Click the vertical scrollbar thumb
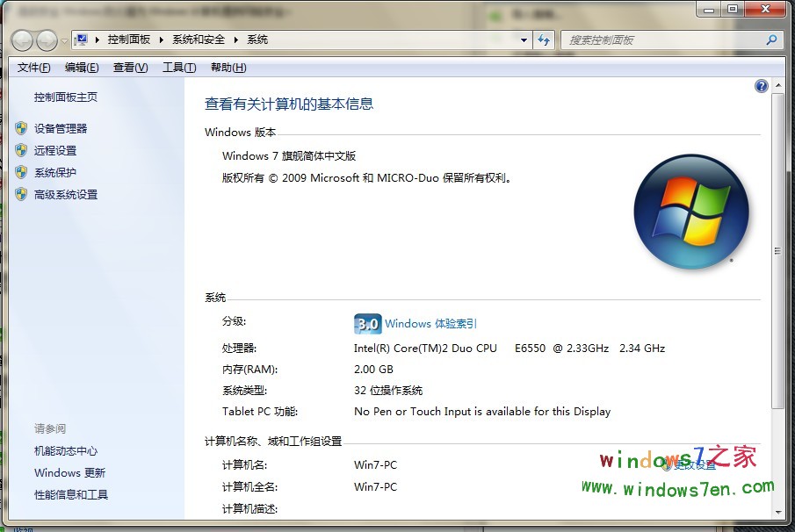 point(777,251)
